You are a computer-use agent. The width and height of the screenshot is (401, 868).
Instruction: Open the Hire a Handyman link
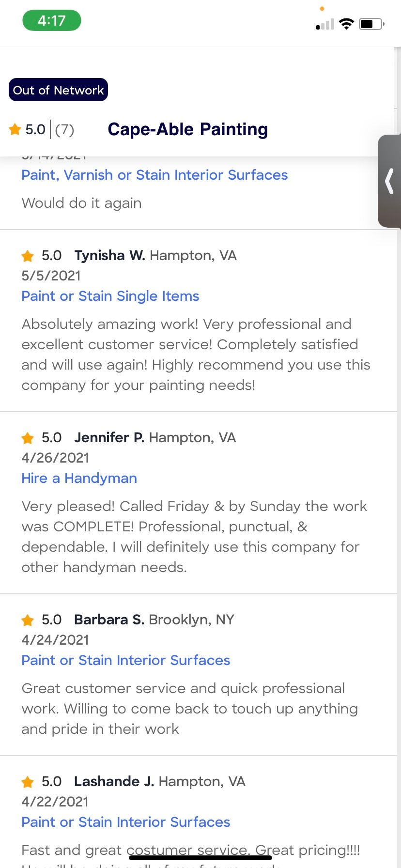(x=79, y=478)
